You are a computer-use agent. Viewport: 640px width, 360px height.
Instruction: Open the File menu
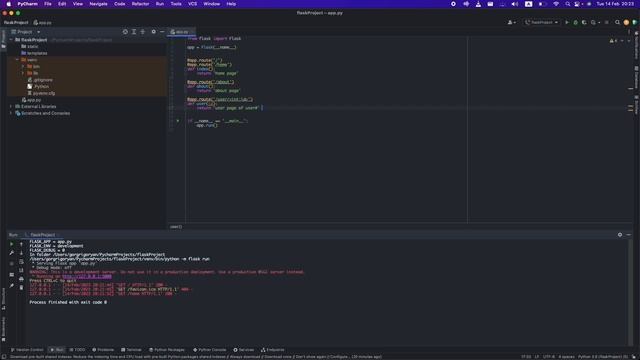point(48,4)
